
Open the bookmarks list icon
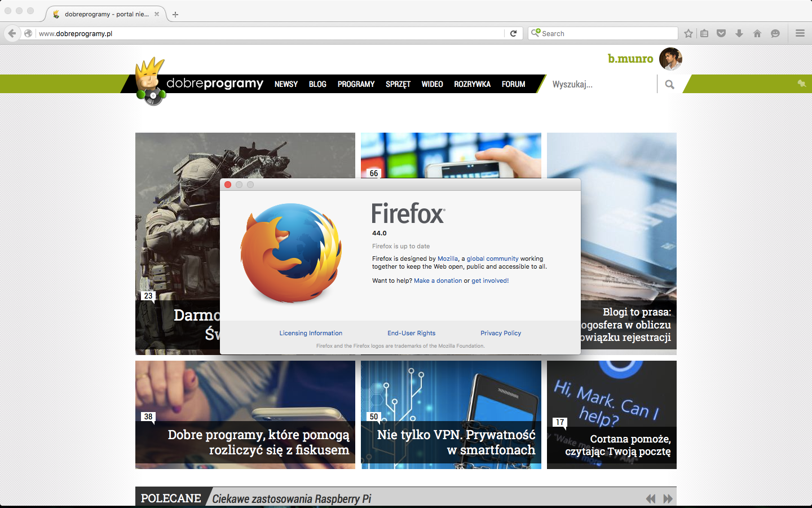coord(704,33)
